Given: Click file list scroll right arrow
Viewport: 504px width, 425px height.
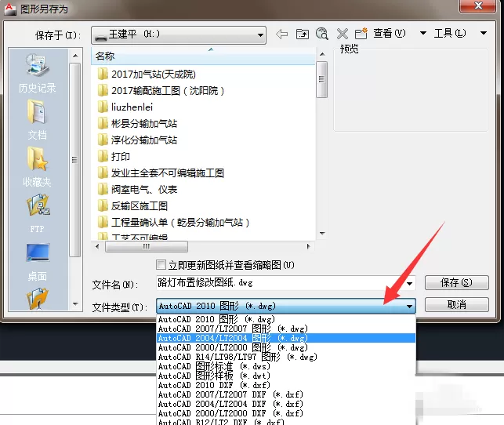Looking at the screenshot, I should tap(309, 246).
